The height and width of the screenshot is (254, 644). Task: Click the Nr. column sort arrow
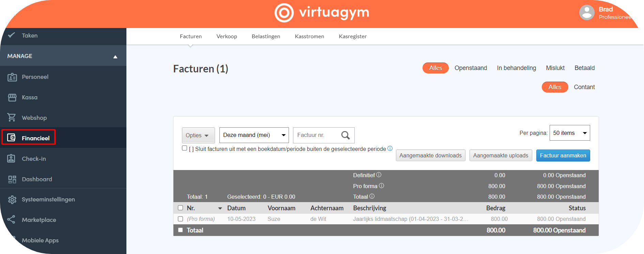tap(220, 208)
